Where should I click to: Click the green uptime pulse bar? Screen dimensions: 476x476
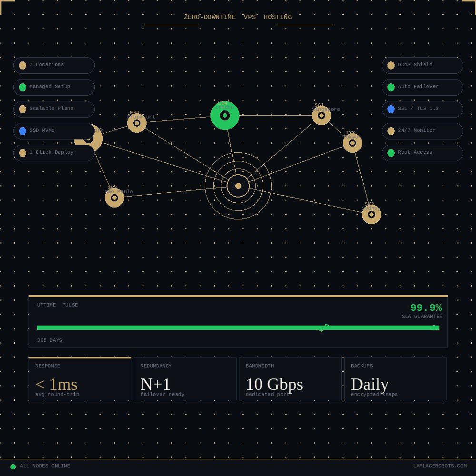pos(238,327)
